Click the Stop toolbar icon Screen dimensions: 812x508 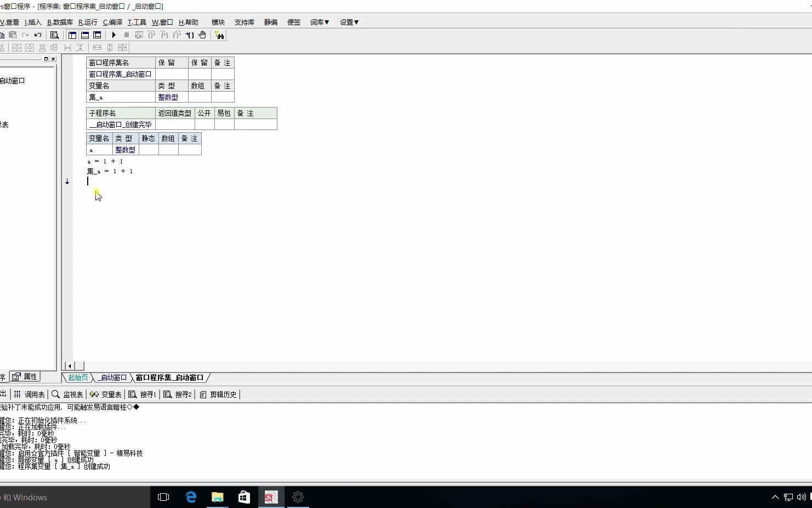pyautogui.click(x=126, y=35)
